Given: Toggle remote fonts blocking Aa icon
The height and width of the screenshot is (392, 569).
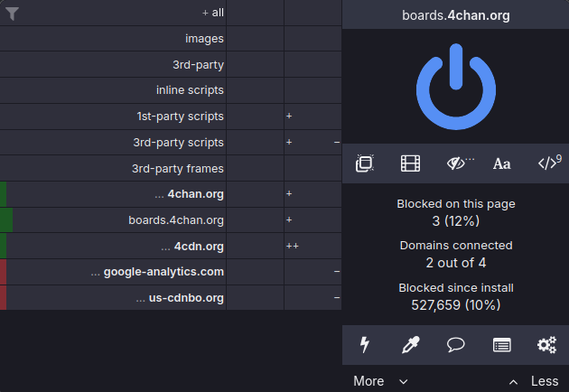Looking at the screenshot, I should tap(502, 163).
